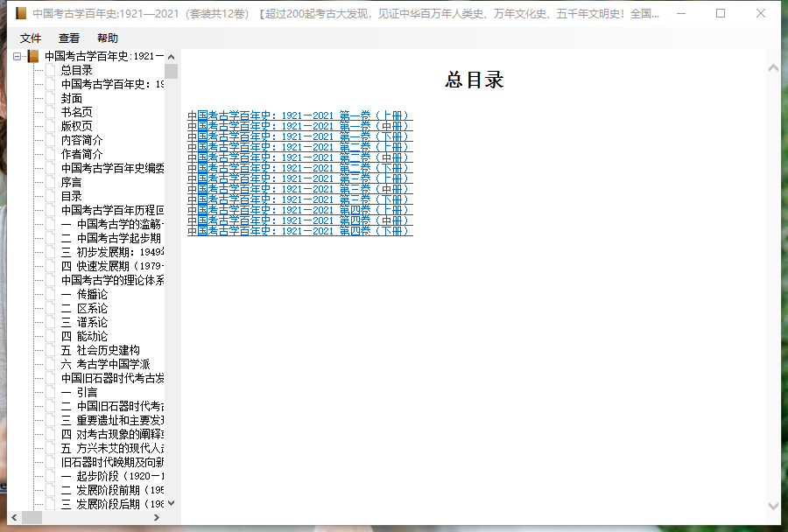The image size is (788, 532).
Task: Click page icon beside 一 传播论
Action: click(x=50, y=294)
